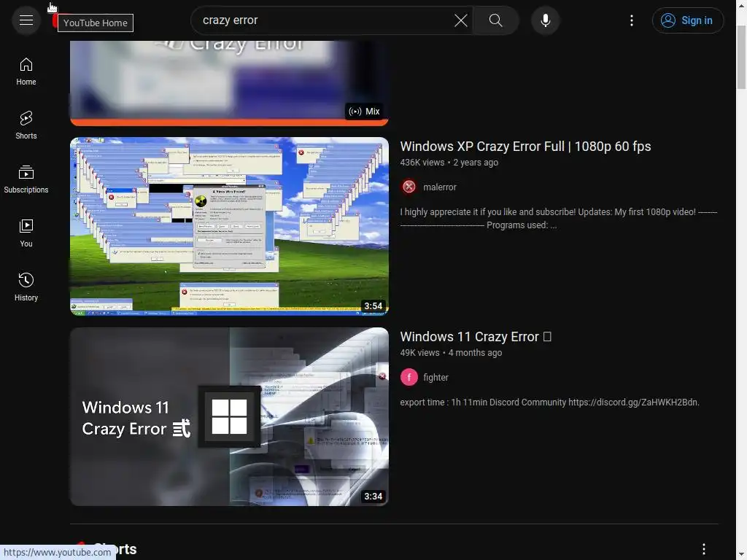Open History in the sidebar
The width and height of the screenshot is (747, 560).
tap(26, 287)
